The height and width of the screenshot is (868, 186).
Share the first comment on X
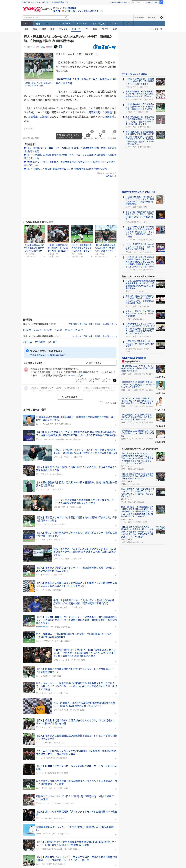[x=115, y=380]
